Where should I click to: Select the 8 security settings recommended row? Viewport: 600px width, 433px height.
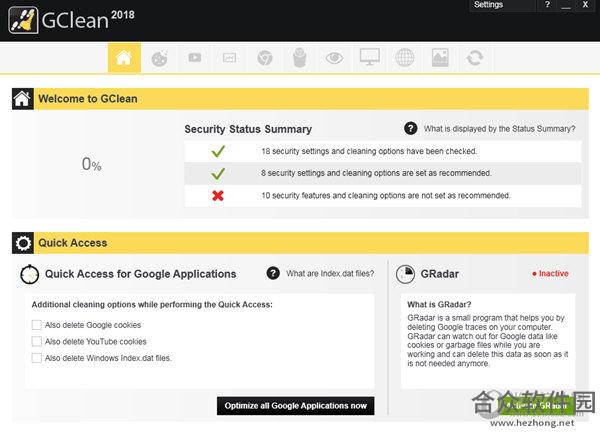(x=383, y=174)
